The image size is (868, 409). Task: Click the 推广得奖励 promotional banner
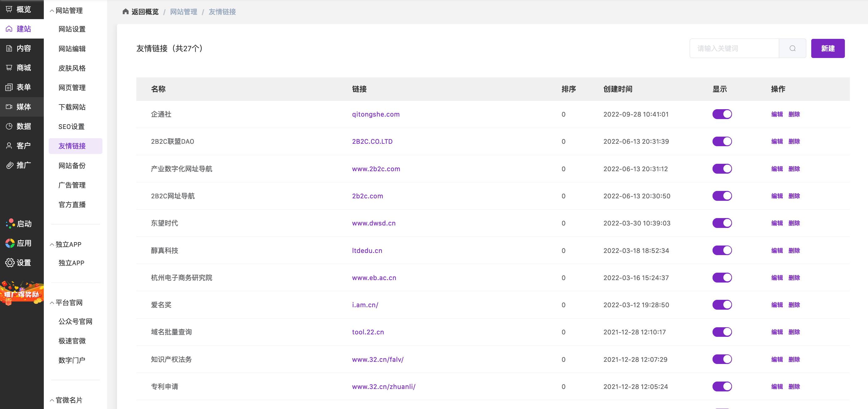(x=22, y=293)
